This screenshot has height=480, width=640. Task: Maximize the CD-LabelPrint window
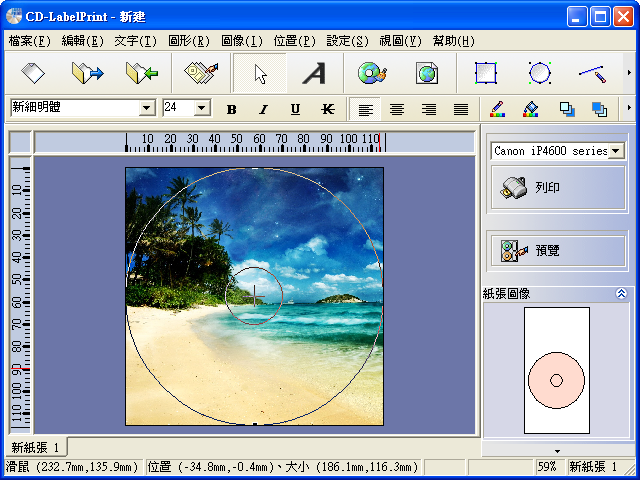point(600,17)
